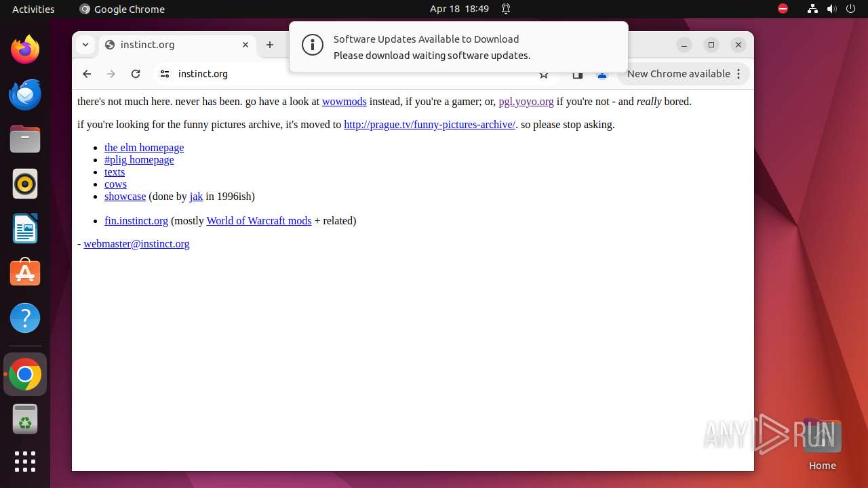Click the texts link
This screenshot has height=488, width=868.
click(x=115, y=172)
